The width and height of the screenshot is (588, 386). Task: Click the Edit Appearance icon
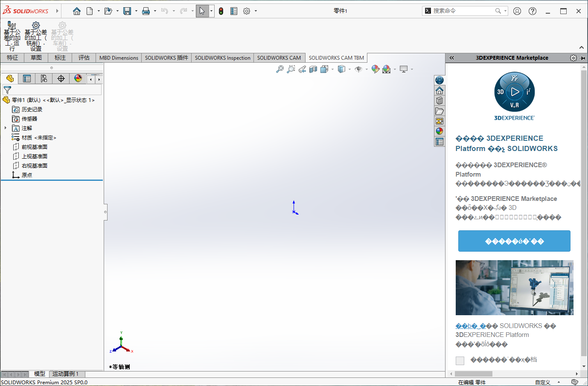tap(375, 69)
